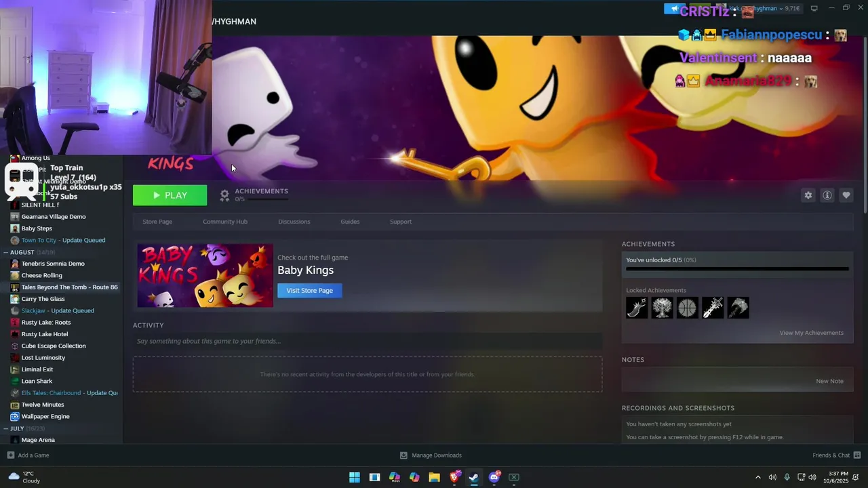Select the fourth locked achievement icon
The height and width of the screenshot is (488, 868).
pyautogui.click(x=713, y=308)
